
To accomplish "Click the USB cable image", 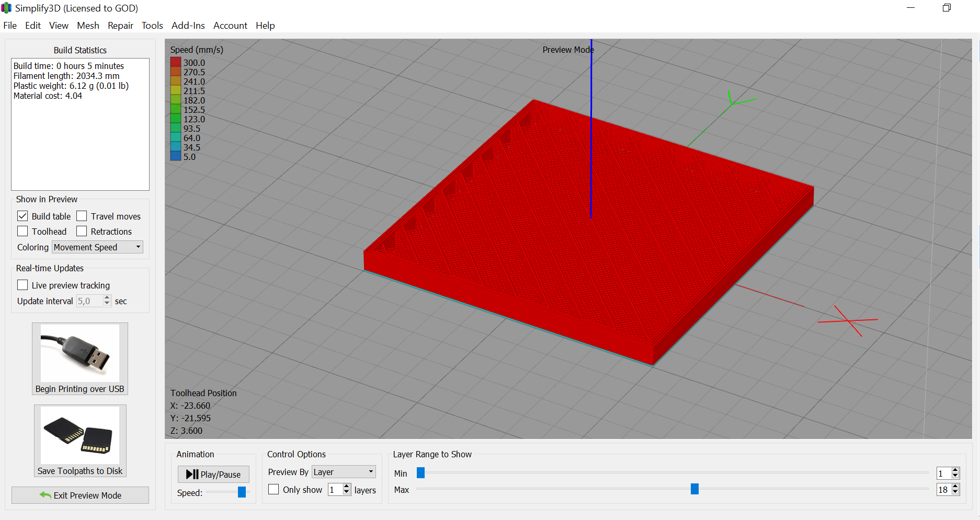I will [80, 353].
